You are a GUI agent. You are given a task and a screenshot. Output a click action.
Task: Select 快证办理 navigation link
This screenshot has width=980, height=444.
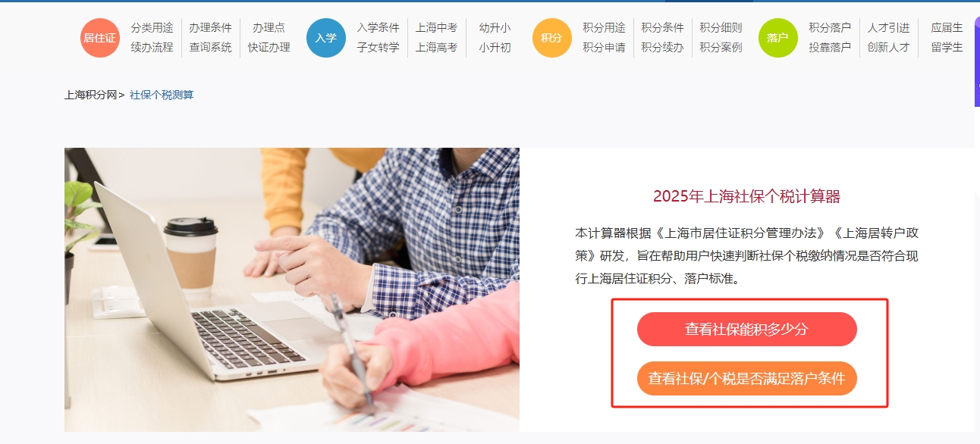click(x=269, y=48)
